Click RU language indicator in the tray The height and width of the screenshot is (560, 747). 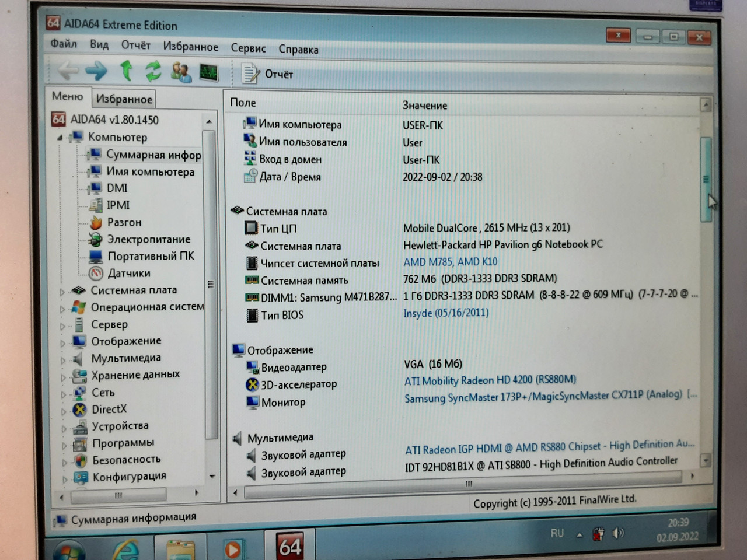(557, 532)
